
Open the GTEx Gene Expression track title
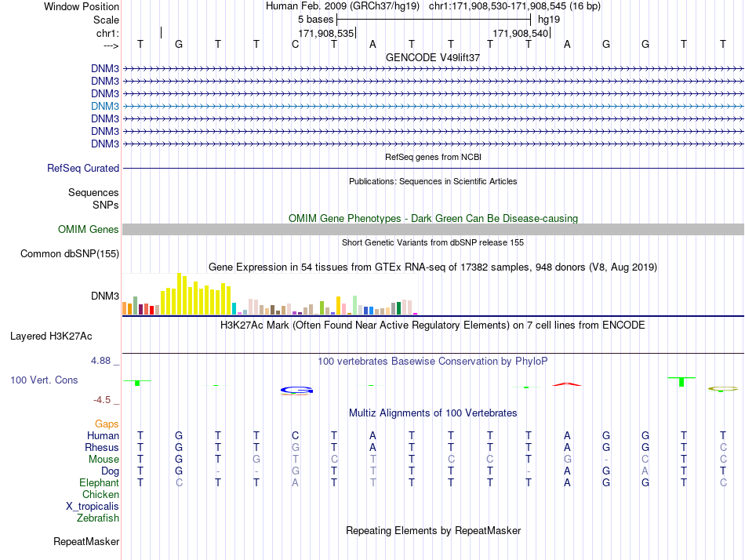(433, 267)
